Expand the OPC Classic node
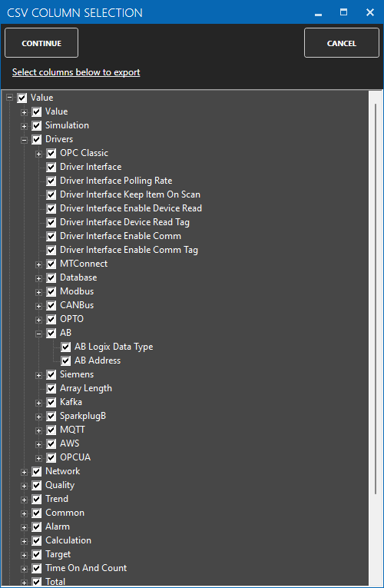Screen dimensions: 384x588 38,154
